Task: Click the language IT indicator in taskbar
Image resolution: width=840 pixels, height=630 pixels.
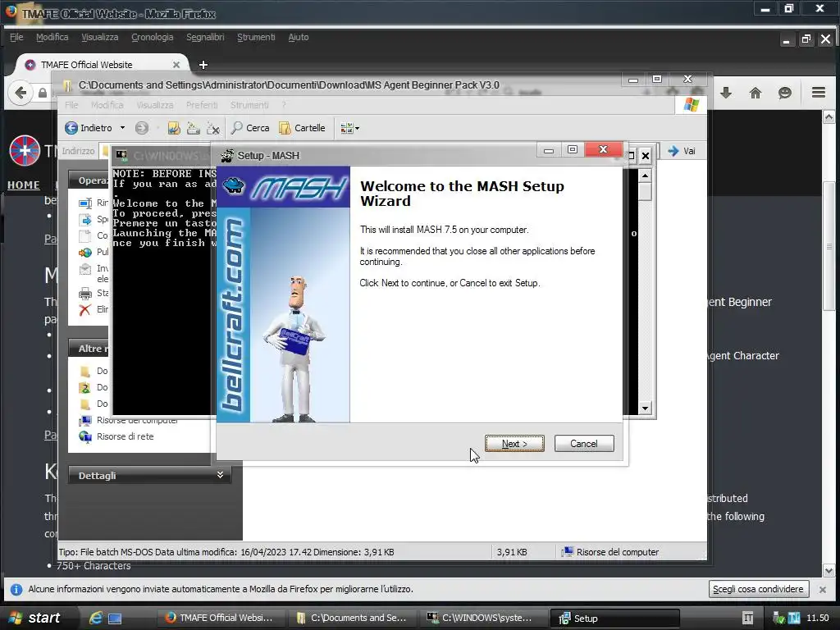Action: [x=748, y=619]
